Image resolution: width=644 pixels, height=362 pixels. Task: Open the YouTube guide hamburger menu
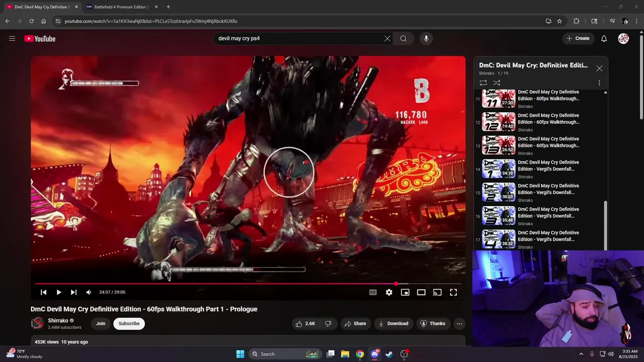(12, 38)
